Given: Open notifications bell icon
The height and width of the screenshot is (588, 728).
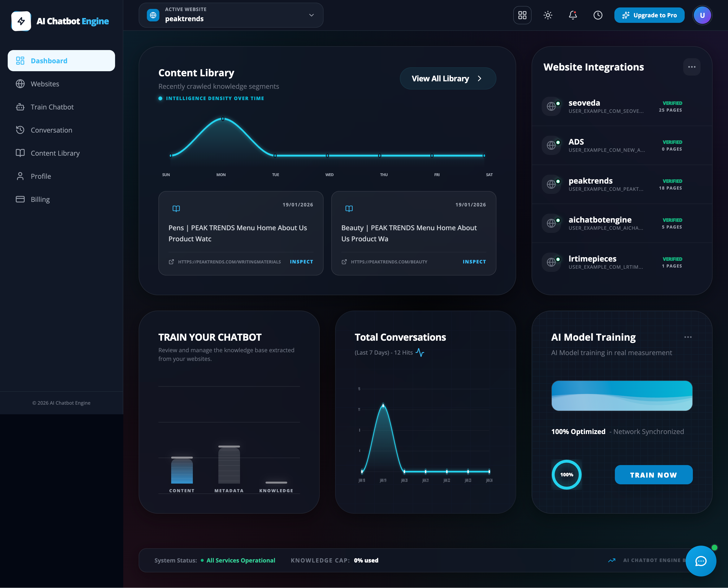Looking at the screenshot, I should coord(573,15).
